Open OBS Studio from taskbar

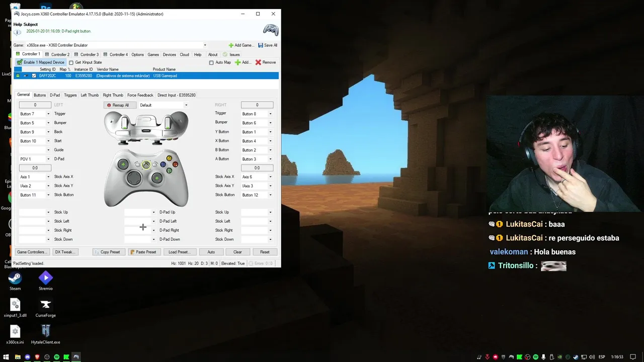pos(47,357)
